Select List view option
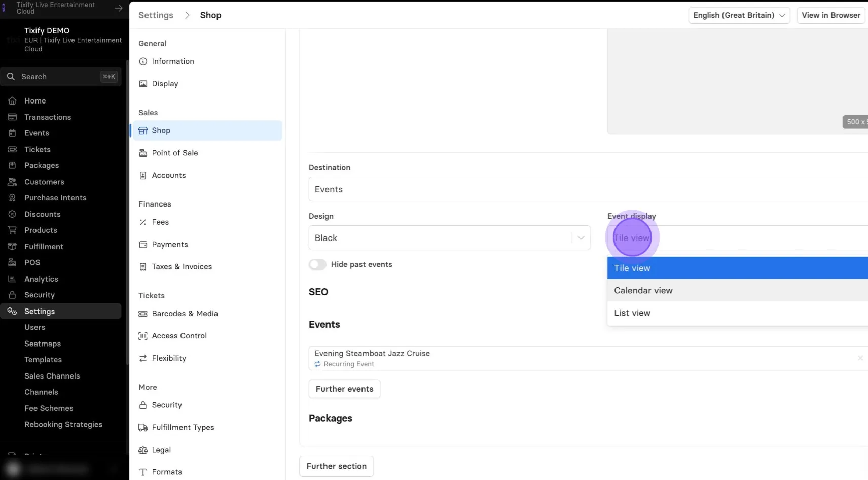The width and height of the screenshot is (868, 480). 738,313
